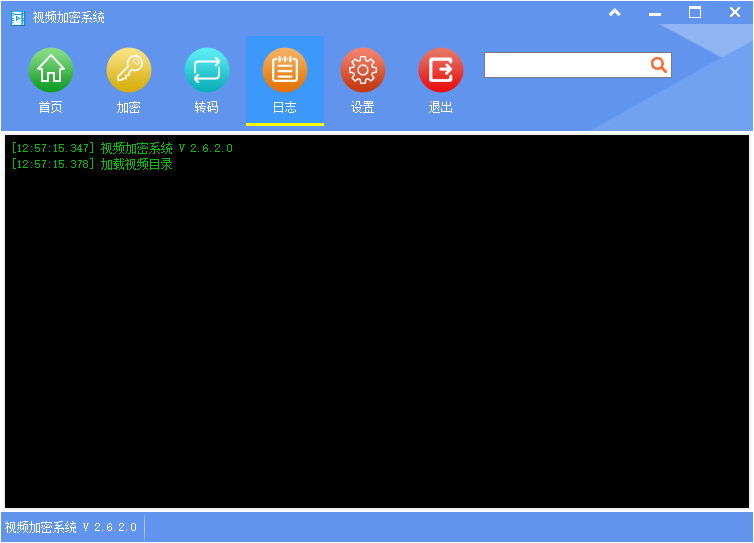This screenshot has width=754, height=543.
Task: Open the 首页 home icon
Action: coord(51,70)
